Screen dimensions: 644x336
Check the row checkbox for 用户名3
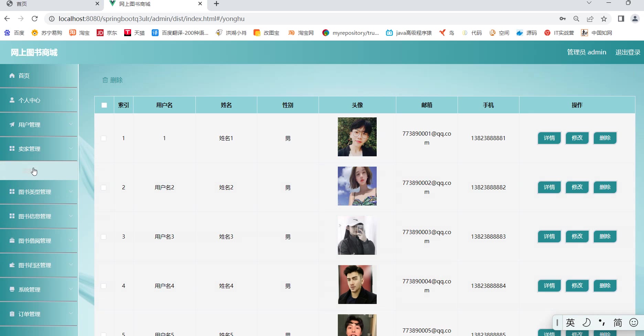(x=104, y=237)
